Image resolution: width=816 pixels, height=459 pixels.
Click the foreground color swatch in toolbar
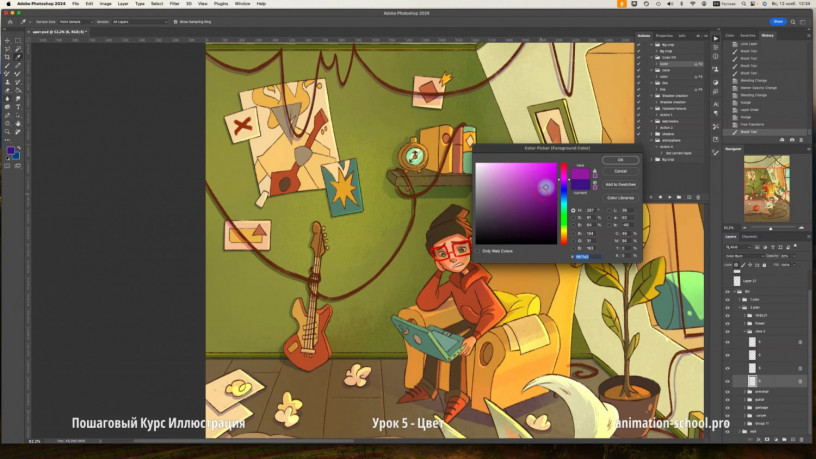click(10, 151)
